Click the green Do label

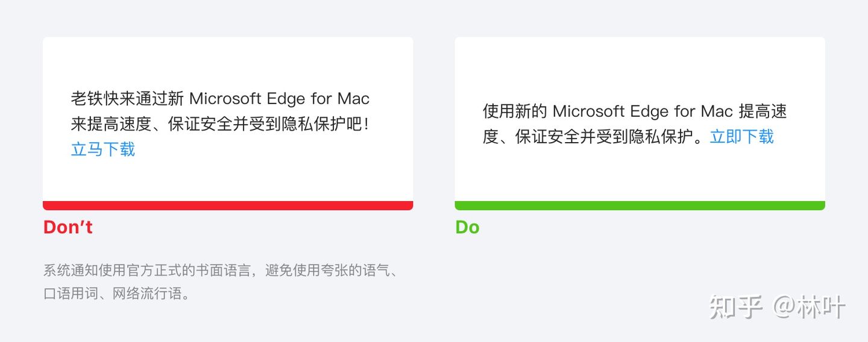[x=467, y=227]
